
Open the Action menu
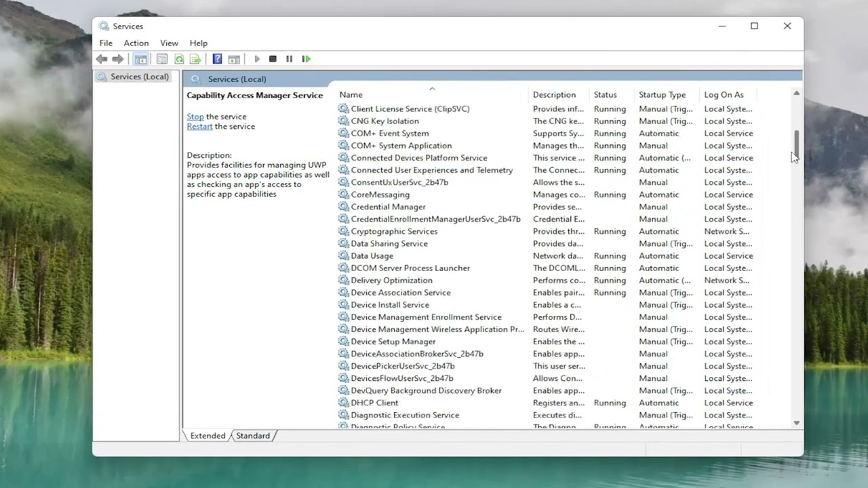coord(136,43)
